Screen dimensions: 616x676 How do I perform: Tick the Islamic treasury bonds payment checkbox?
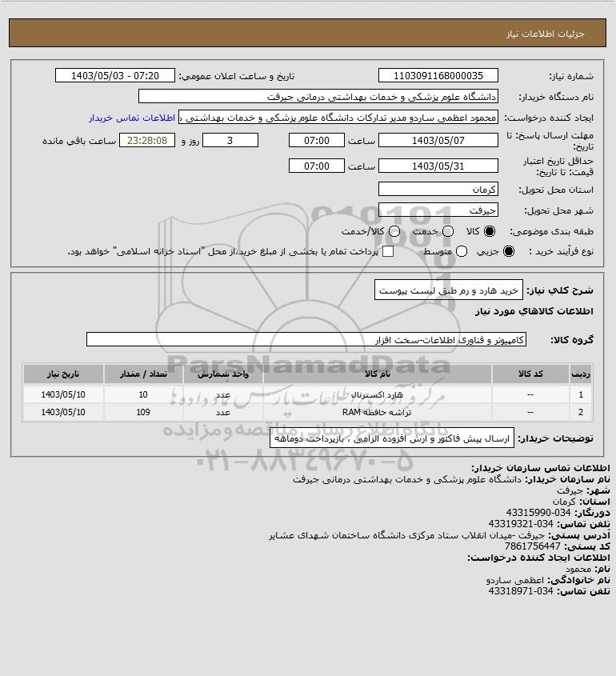388,251
